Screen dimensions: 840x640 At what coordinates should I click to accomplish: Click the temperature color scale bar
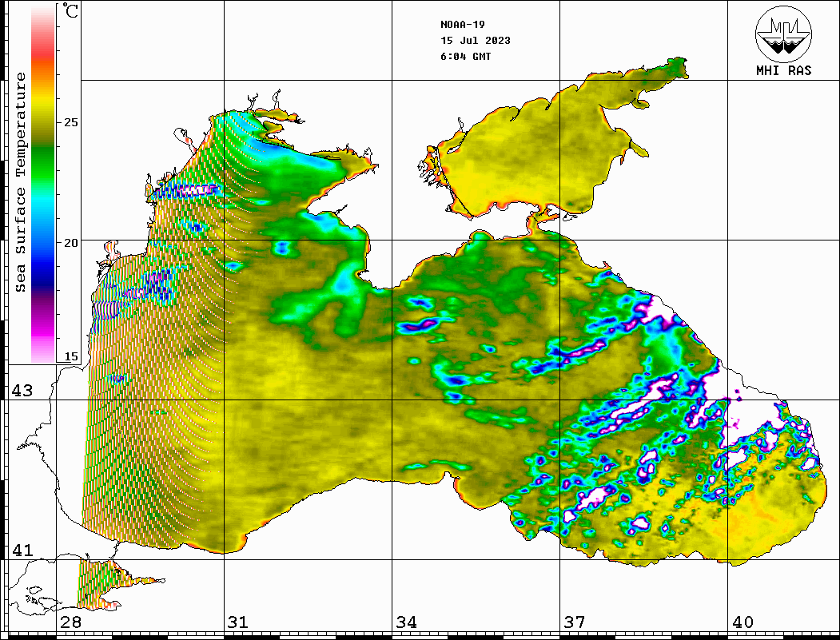pos(43,184)
